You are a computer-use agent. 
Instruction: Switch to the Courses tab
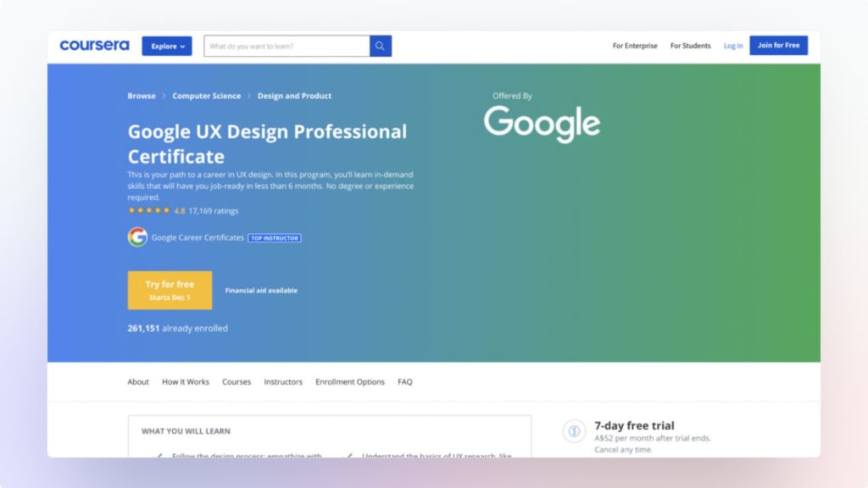pyautogui.click(x=236, y=381)
